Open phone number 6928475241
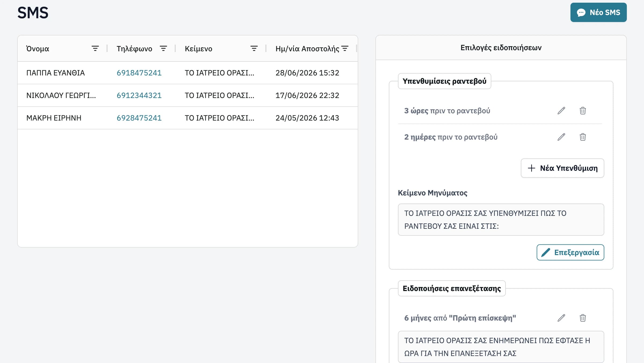Screen dimensions: 644x363 [139, 118]
